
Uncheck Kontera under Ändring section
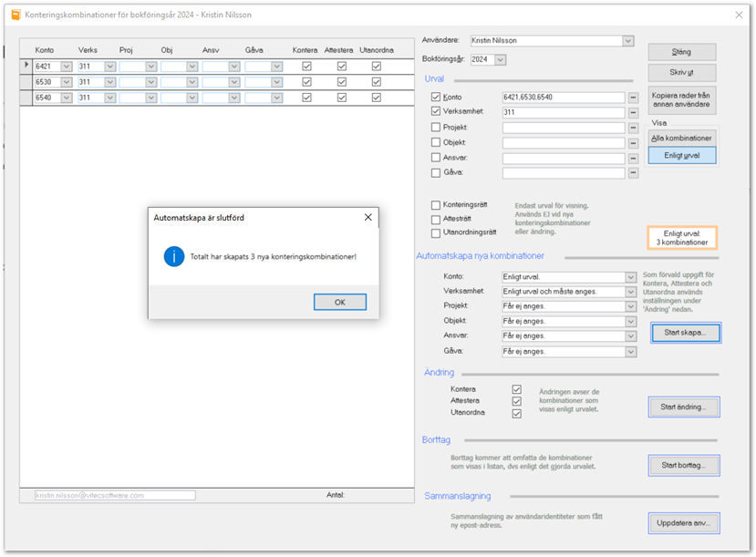click(517, 389)
